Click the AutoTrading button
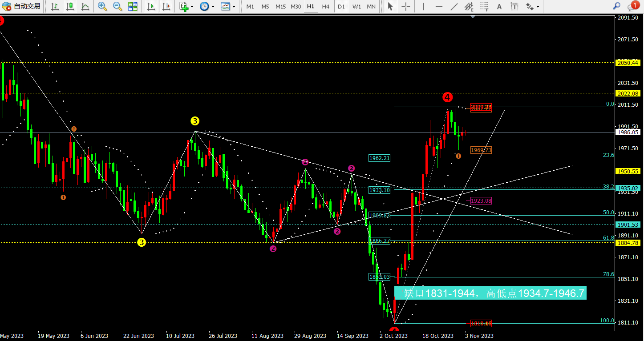This screenshot has height=341, width=644. 21,6
